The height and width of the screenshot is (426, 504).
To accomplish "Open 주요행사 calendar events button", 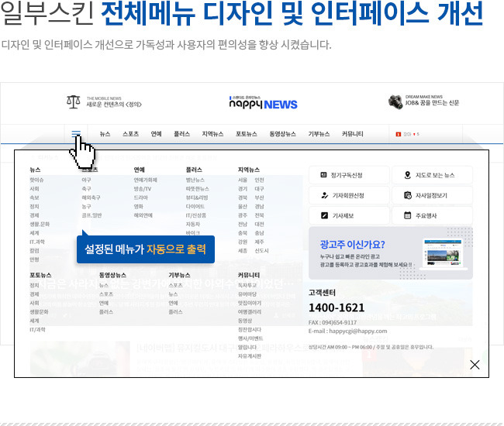I will (433, 215).
